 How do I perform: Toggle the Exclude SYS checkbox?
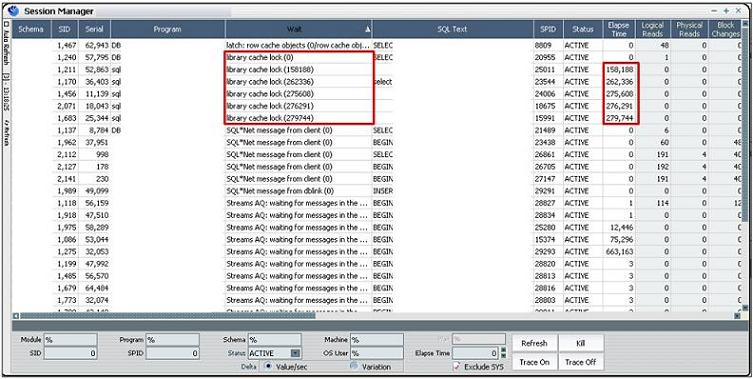pyautogui.click(x=457, y=367)
